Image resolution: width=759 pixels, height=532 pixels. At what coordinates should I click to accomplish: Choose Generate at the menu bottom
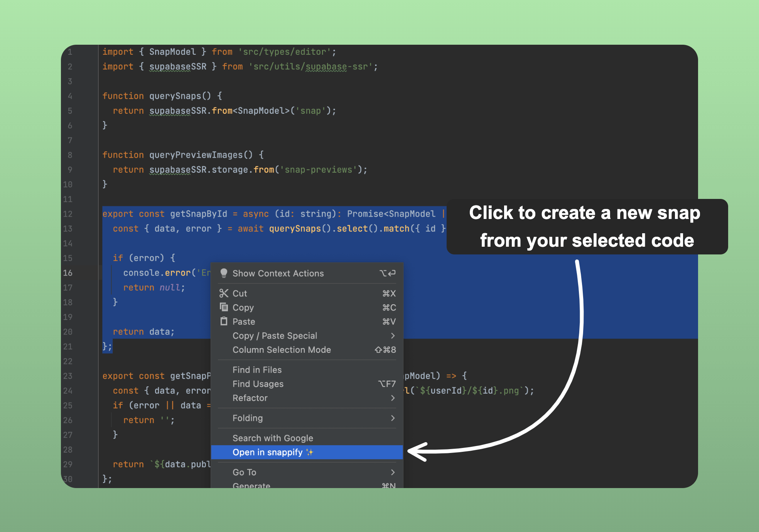tap(251, 485)
